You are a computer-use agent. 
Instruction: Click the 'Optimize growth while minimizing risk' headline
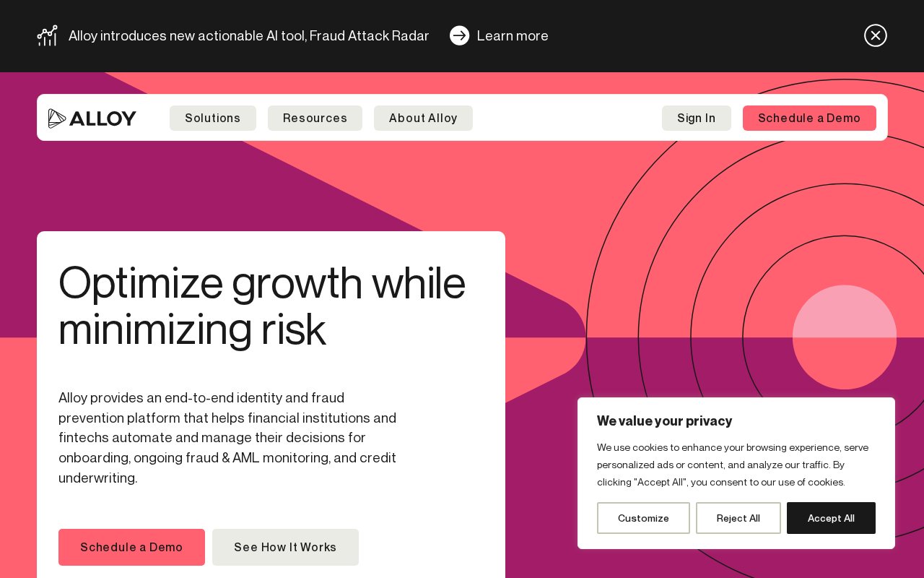point(263,306)
